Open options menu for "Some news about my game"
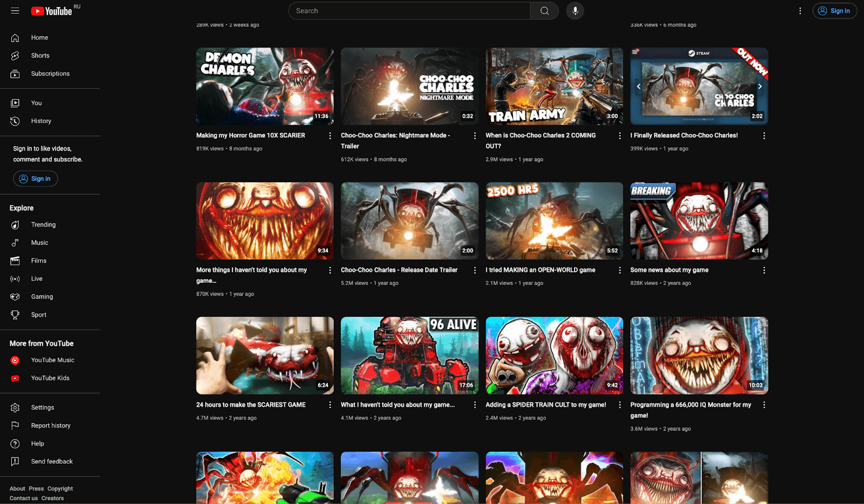864x504 pixels. pyautogui.click(x=764, y=270)
